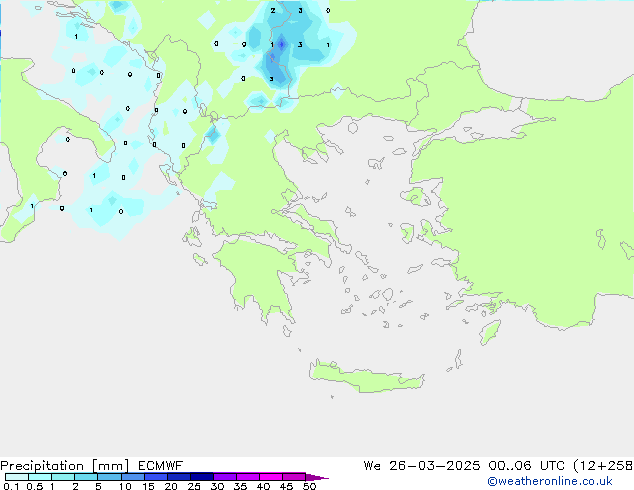Viewport: 634px width, 490px height.
Task: Select the ECMWF model label
Action: pos(161,466)
